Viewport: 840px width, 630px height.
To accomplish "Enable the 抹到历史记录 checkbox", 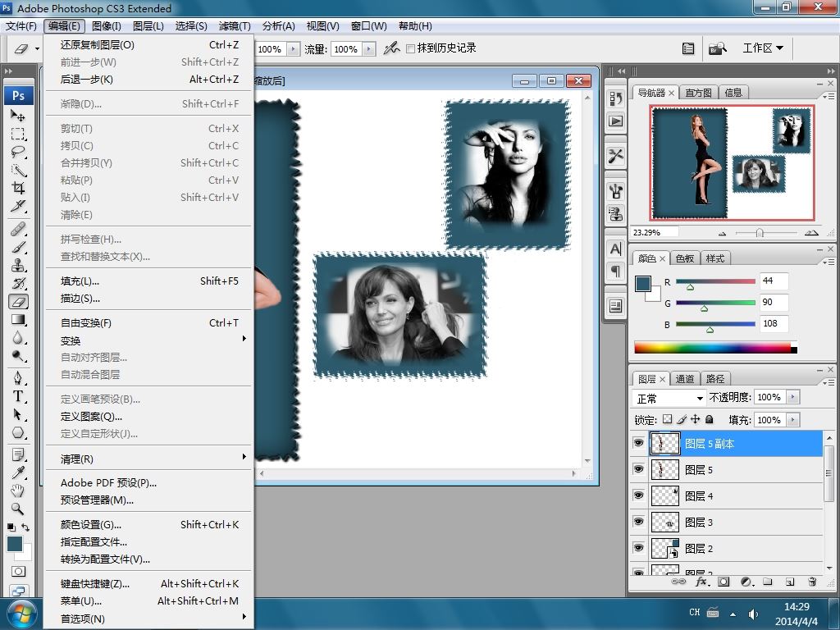I will 411,48.
